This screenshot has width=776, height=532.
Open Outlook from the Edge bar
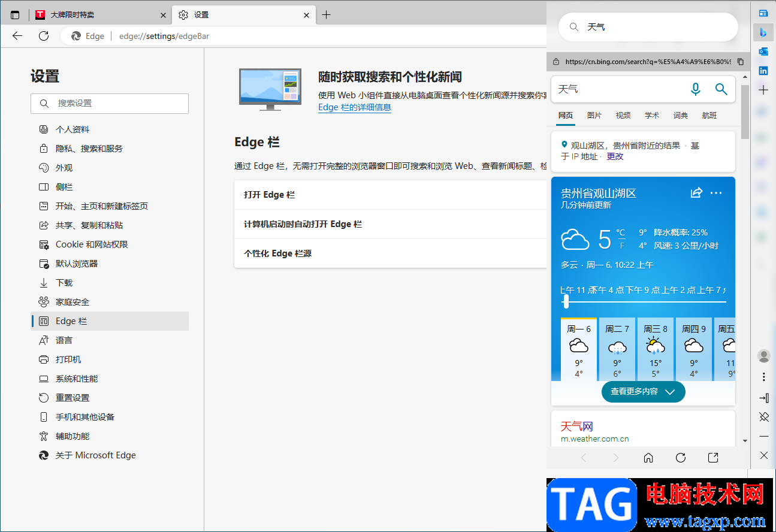(x=763, y=52)
